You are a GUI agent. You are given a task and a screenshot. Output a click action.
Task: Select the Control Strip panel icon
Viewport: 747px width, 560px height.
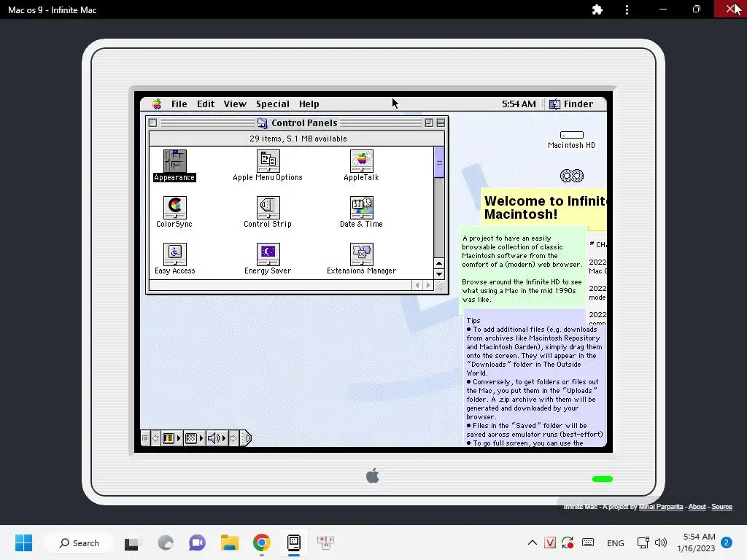click(268, 208)
